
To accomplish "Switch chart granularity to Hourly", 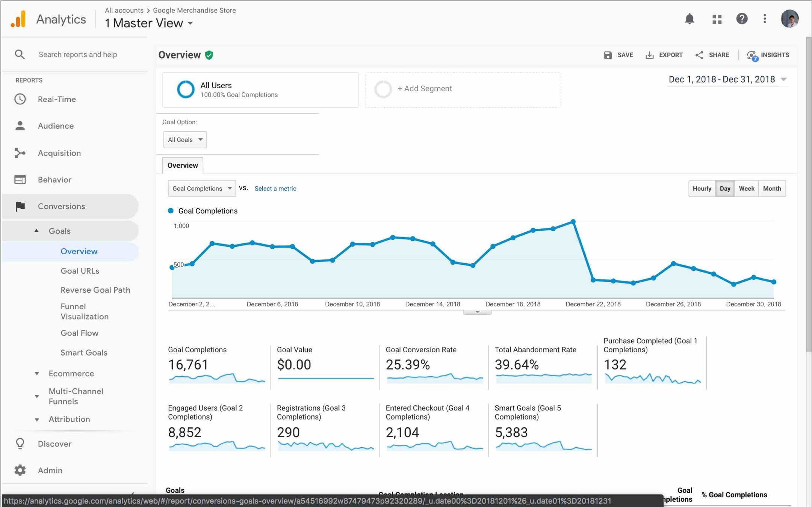I will (702, 189).
